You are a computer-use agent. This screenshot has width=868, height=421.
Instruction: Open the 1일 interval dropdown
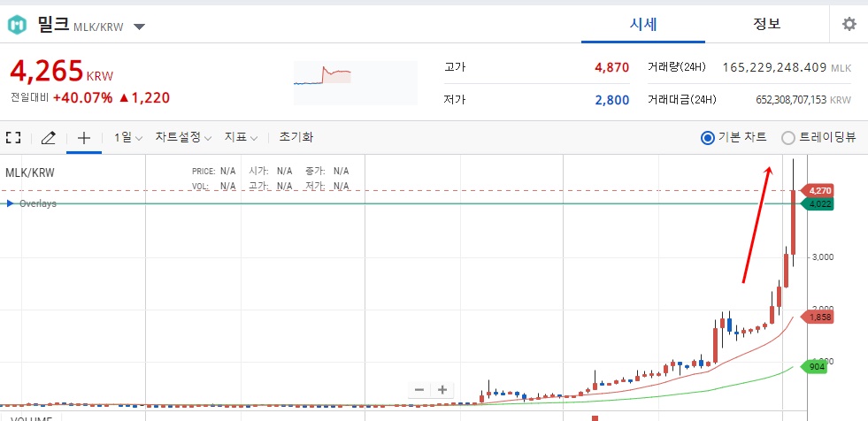coord(128,137)
